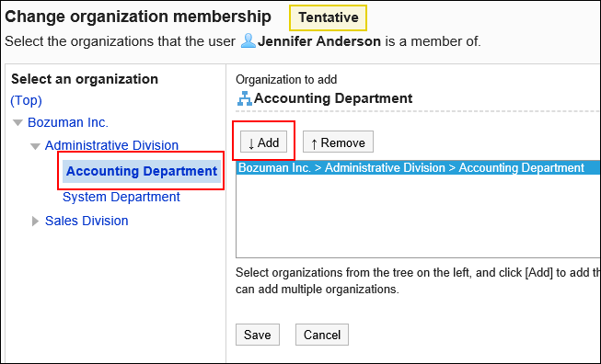The height and width of the screenshot is (364, 601).
Task: Select Administrative Division in the tree
Action: pyautogui.click(x=111, y=145)
